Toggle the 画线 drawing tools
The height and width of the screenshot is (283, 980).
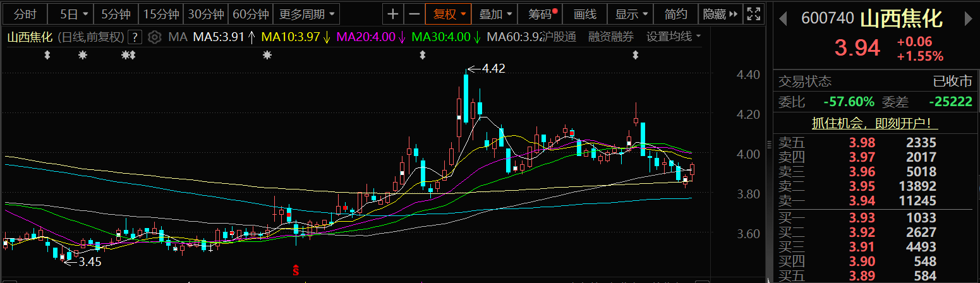point(585,13)
